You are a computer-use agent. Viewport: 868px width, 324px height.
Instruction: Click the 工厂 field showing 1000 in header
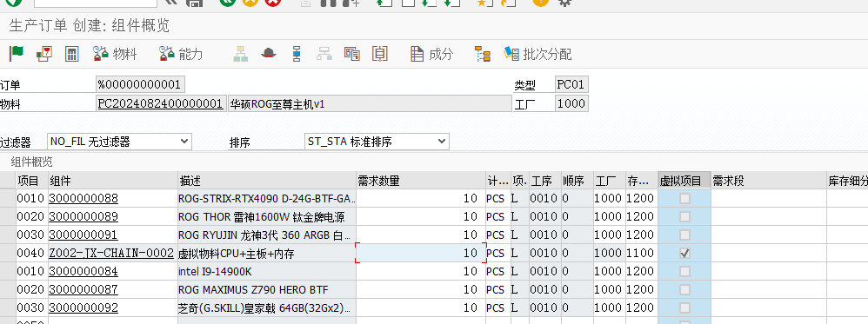[571, 103]
